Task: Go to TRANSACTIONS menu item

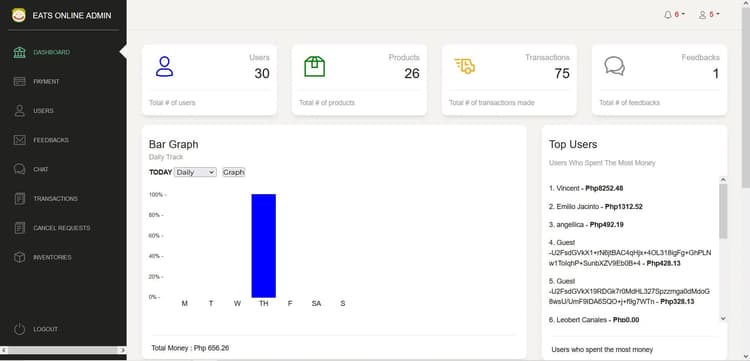Action: 55,198
